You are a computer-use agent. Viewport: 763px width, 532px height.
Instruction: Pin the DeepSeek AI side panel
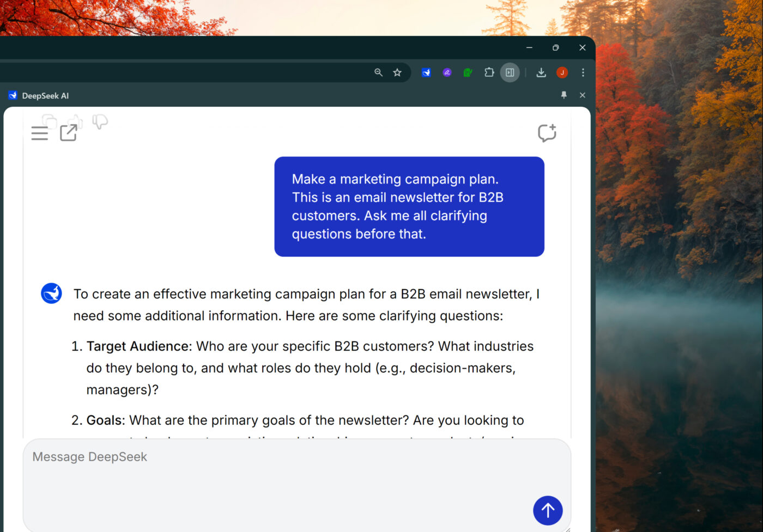coord(564,95)
